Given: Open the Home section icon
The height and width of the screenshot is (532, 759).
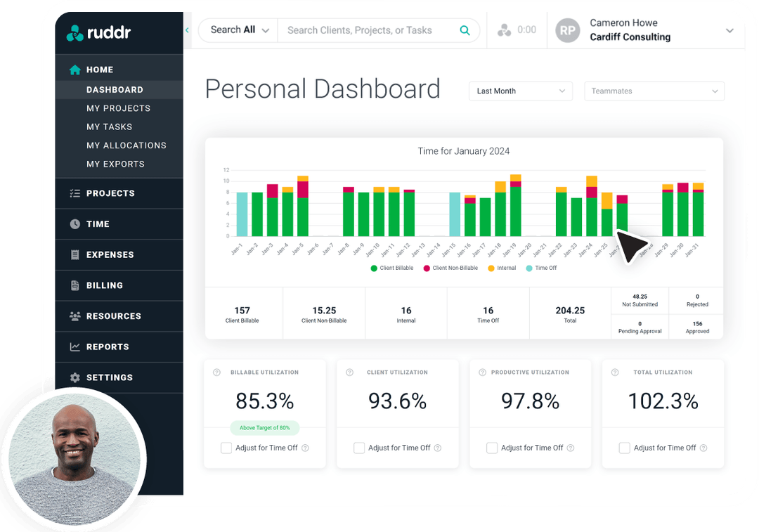Looking at the screenshot, I should point(76,69).
